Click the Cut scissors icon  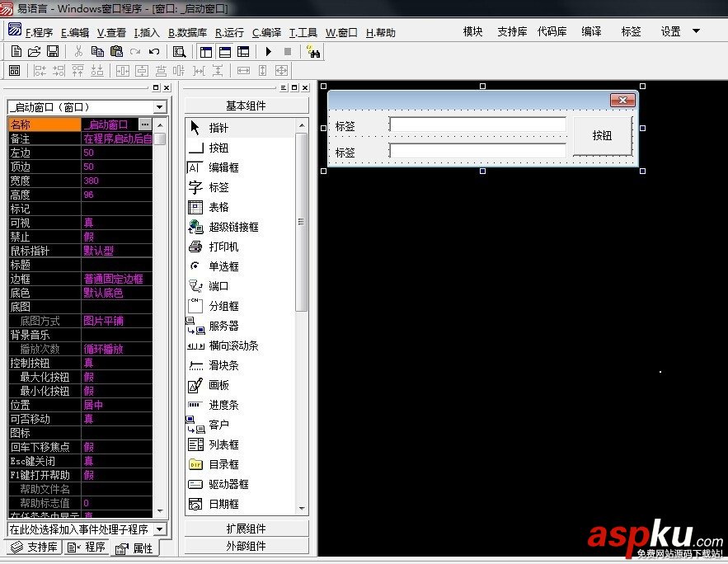(x=78, y=51)
